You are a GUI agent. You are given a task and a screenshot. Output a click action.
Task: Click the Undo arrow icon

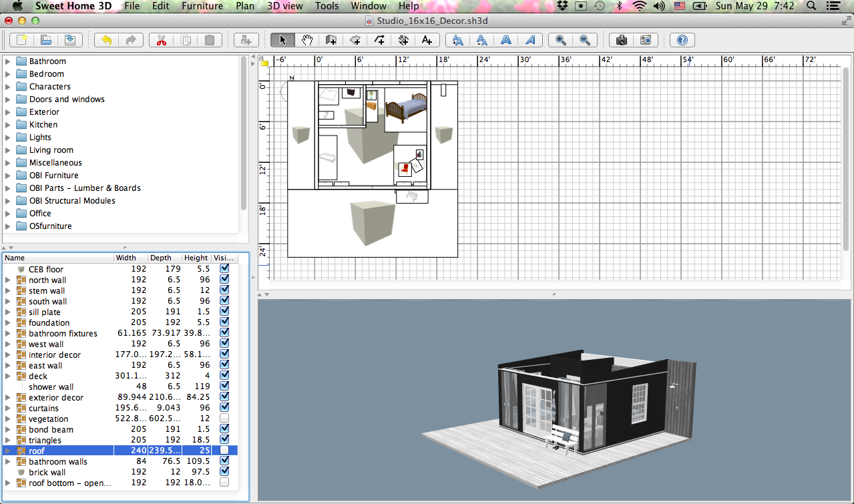(106, 40)
